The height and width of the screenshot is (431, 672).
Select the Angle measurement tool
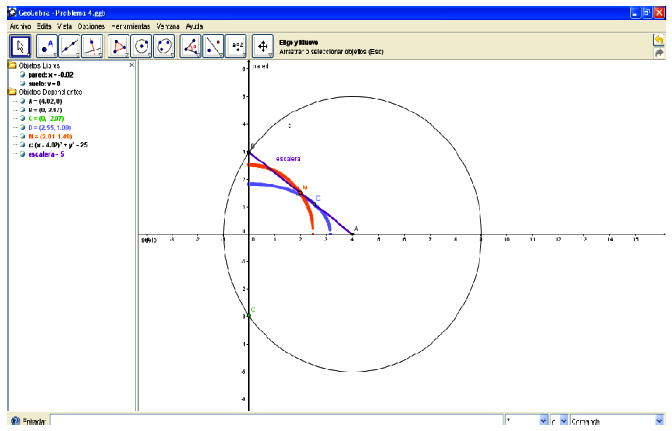(191, 45)
